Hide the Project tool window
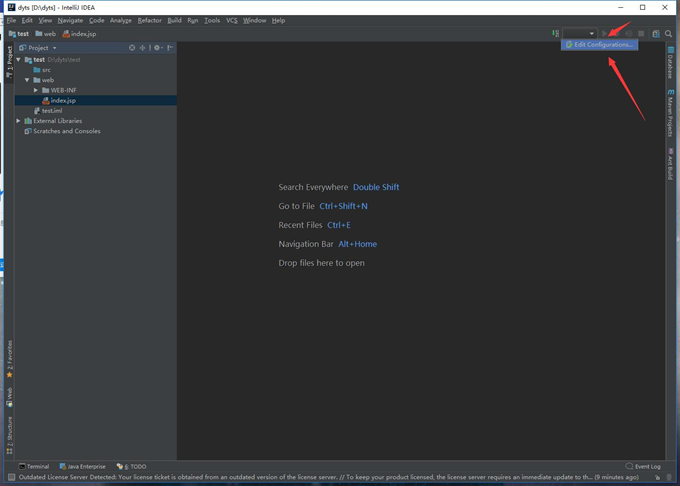Image resolution: width=680 pixels, height=486 pixels. click(170, 48)
